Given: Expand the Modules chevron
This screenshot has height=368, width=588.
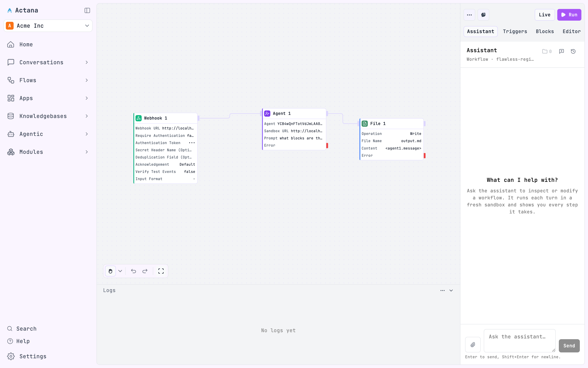Looking at the screenshot, I should (87, 152).
